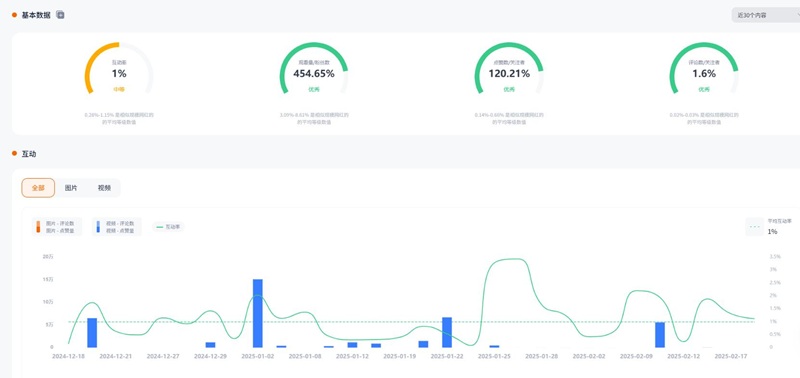Click the 0.28%-1.15% benchmark description
The image size is (800, 378).
[x=119, y=118]
